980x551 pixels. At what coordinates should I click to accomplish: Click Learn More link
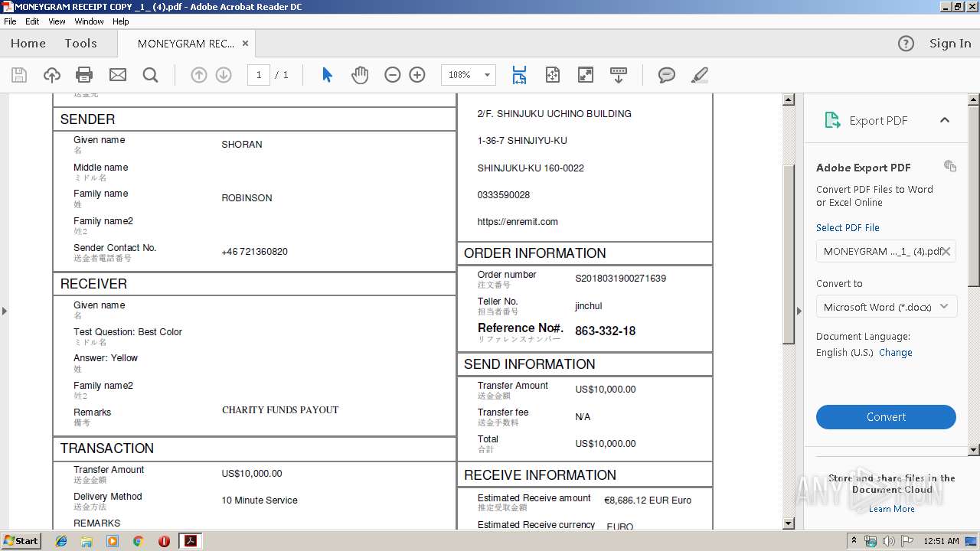[891, 509]
